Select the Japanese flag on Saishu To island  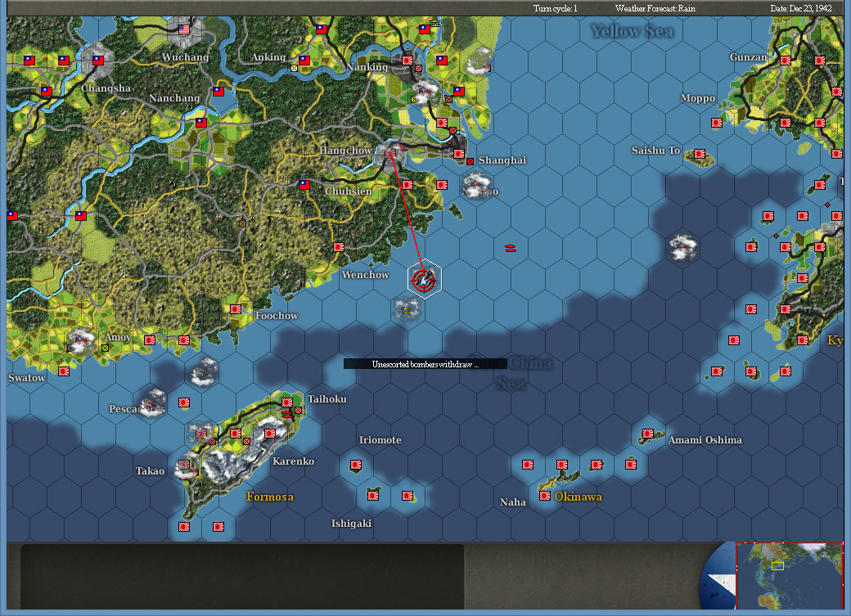700,154
